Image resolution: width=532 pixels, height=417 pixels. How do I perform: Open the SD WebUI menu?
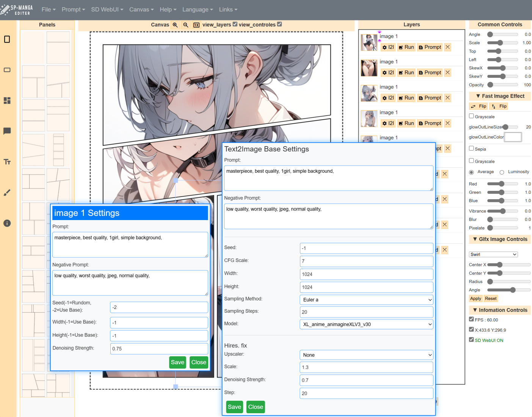coord(107,9)
